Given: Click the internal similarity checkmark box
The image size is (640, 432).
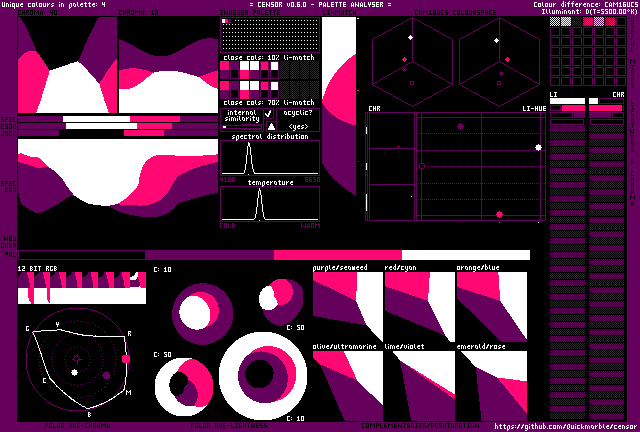Looking at the screenshot, I should 268,115.
